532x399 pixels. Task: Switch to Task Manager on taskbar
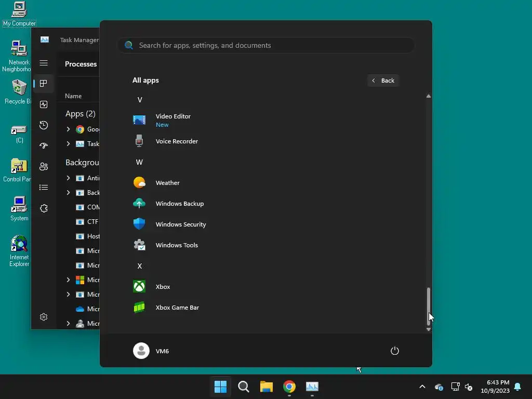pyautogui.click(x=312, y=387)
